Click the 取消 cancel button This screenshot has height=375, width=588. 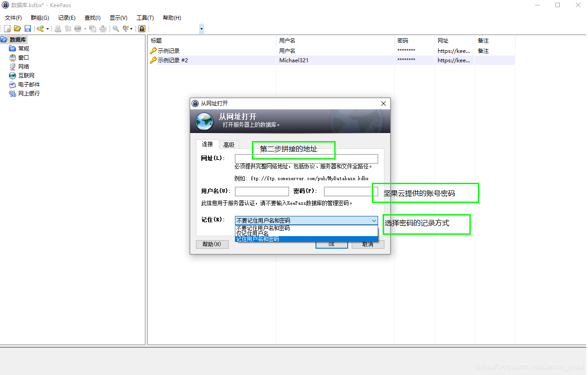(x=368, y=245)
